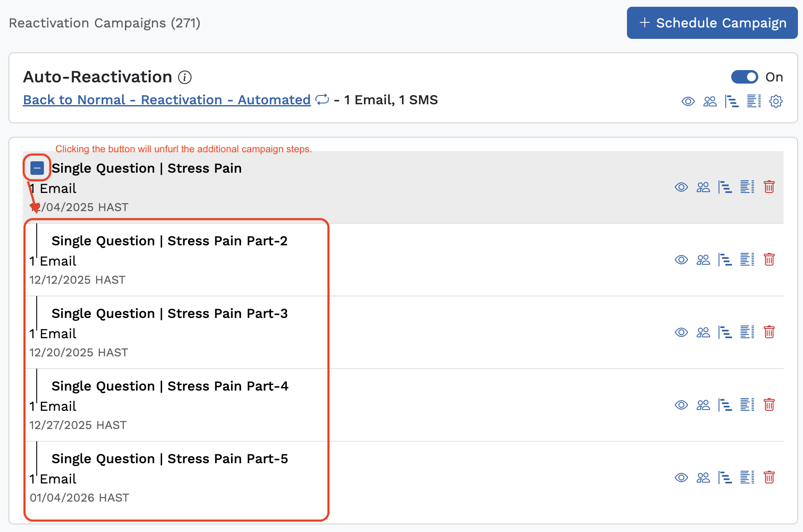Open the Auto-Reactivation campaign report list icon
Viewport: 803px width, 532px height.
pyautogui.click(x=754, y=101)
